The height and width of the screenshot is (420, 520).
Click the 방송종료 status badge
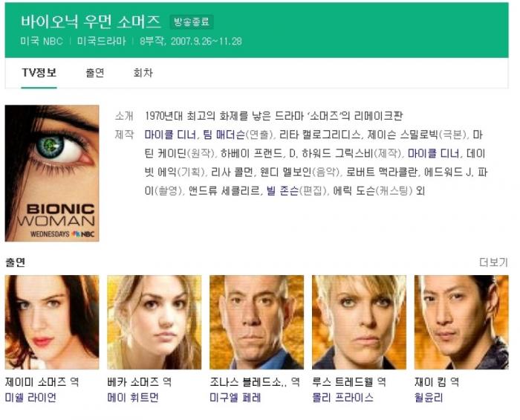pyautogui.click(x=192, y=22)
